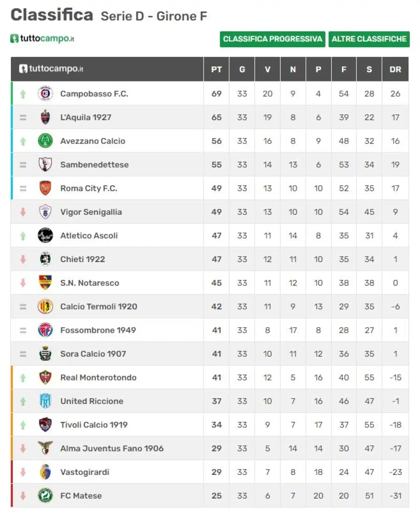Screen dimensions: 420x512
Task: Click the Avezzano Calcio green crest
Action: coord(45,141)
